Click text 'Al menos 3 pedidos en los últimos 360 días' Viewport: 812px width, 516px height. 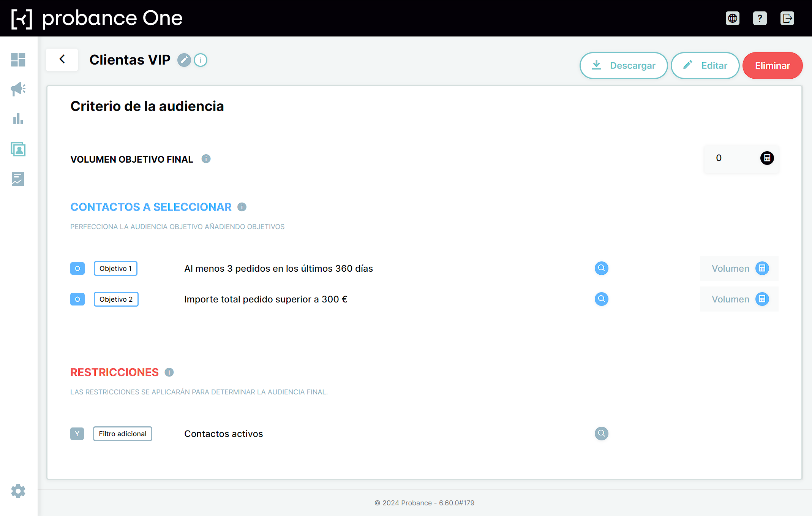pyautogui.click(x=278, y=269)
